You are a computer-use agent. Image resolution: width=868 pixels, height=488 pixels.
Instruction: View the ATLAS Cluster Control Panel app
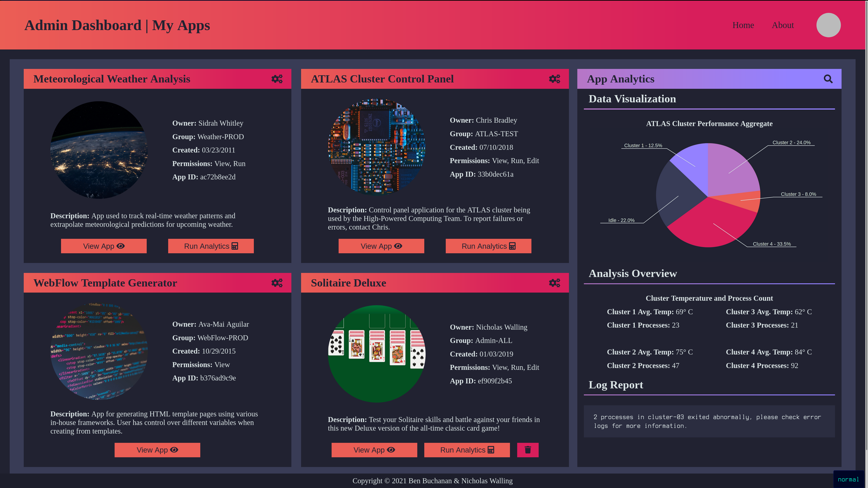tap(381, 246)
